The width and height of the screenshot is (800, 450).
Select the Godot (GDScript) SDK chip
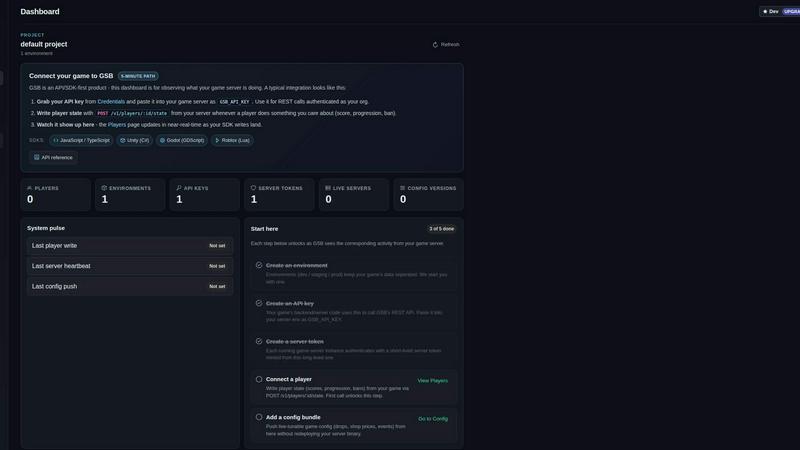pyautogui.click(x=182, y=140)
